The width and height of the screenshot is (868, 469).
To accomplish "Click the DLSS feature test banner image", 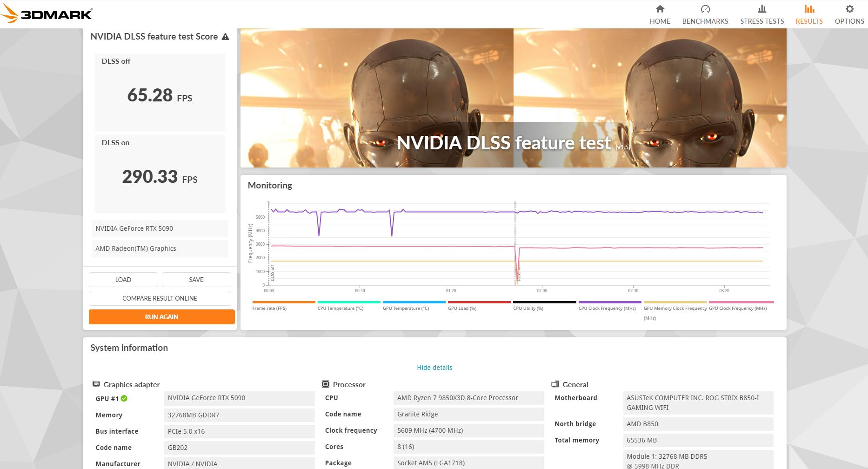I will 513,98.
